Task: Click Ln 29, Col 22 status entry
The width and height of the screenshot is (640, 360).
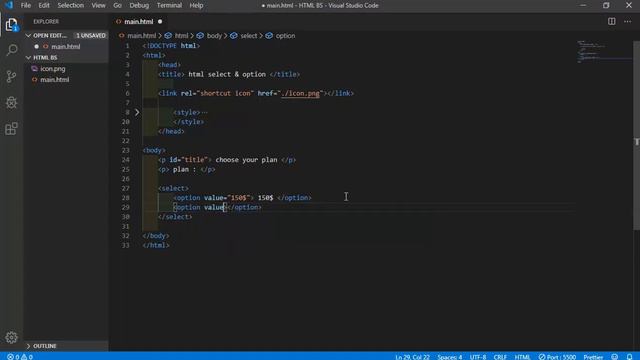Action: [x=412, y=357]
